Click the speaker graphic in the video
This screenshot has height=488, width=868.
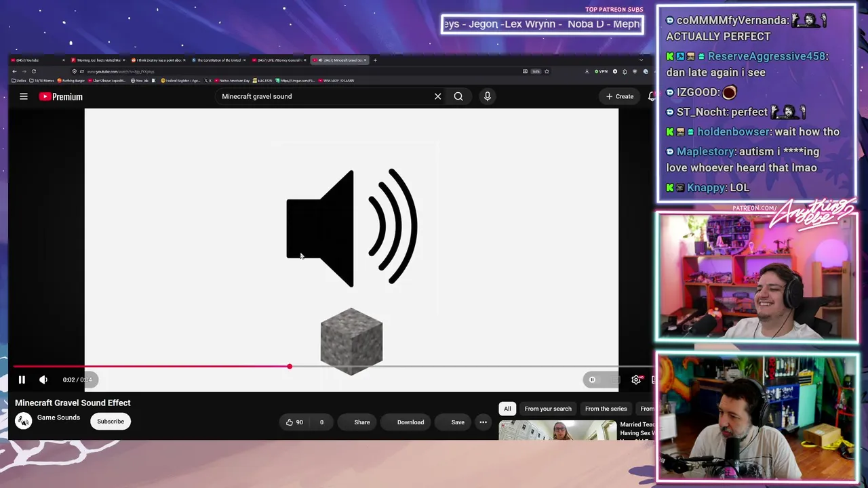click(352, 228)
